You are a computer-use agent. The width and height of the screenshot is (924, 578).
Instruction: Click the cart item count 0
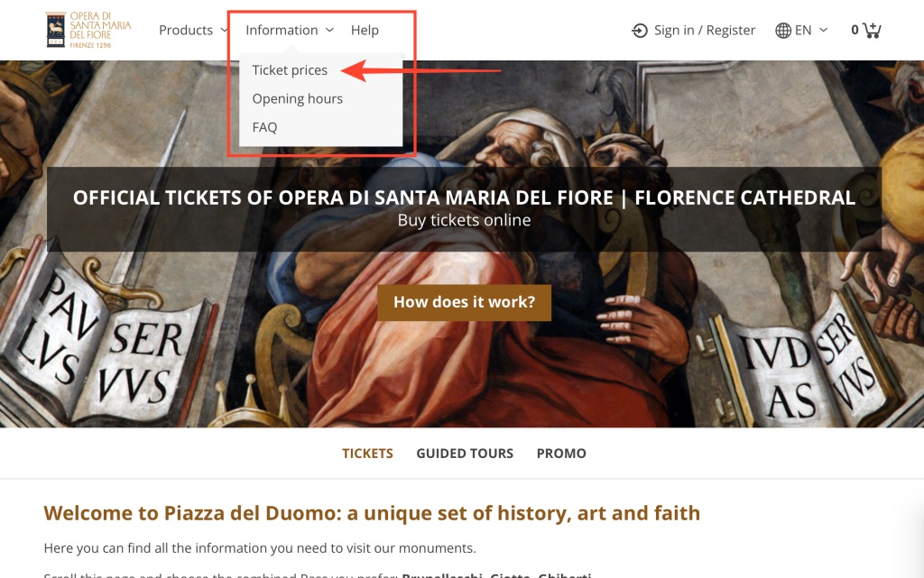tap(855, 30)
